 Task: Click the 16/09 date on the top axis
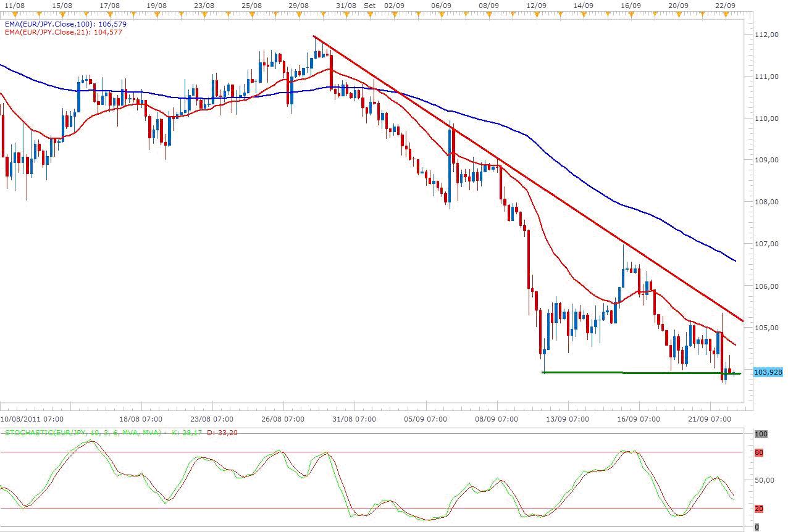631,4
